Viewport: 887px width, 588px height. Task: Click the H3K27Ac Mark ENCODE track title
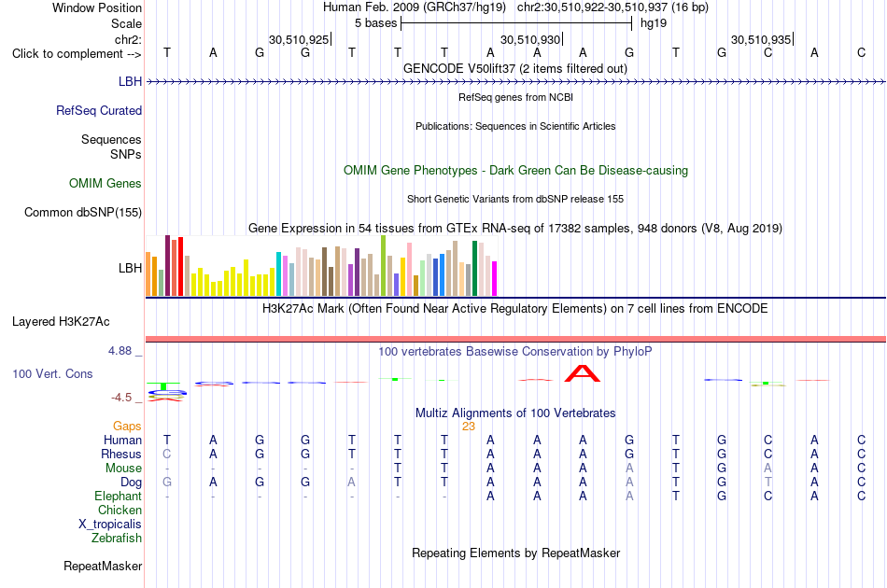515,309
